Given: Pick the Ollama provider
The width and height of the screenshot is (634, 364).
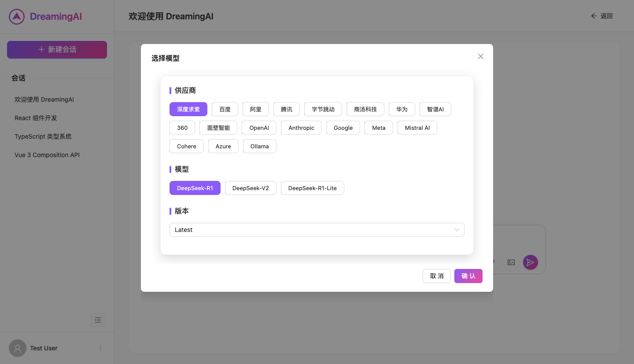Looking at the screenshot, I should point(260,146).
